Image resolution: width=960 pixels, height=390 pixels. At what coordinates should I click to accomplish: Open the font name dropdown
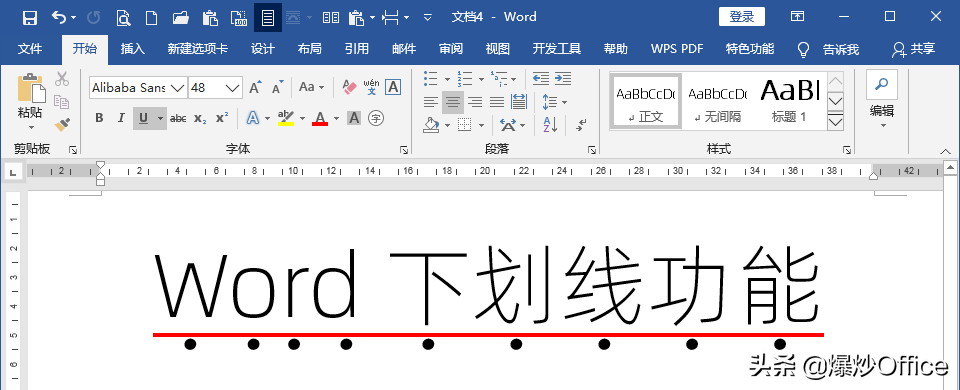pos(178,88)
